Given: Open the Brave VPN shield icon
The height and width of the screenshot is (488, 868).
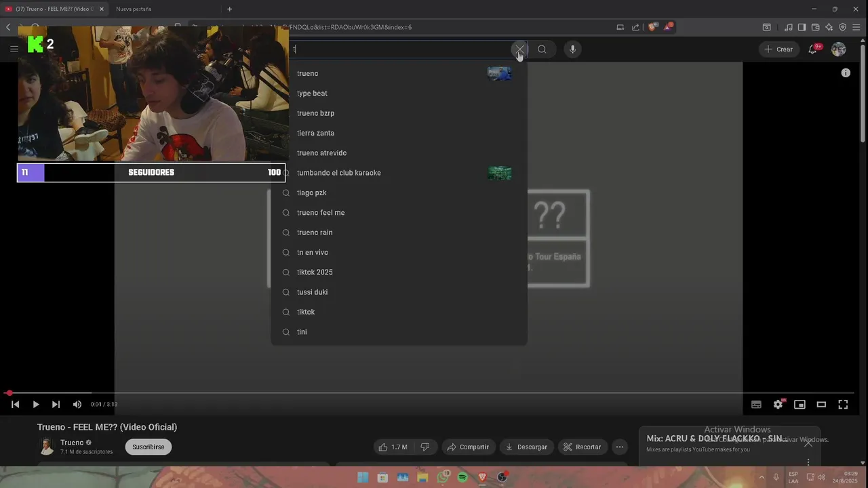Looking at the screenshot, I should coord(843,27).
